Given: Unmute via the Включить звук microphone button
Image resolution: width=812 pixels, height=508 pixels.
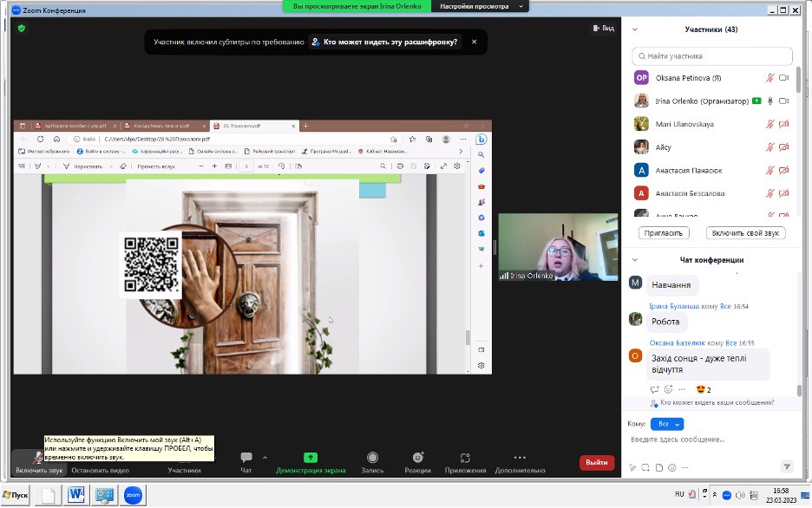Looking at the screenshot, I should [38, 462].
